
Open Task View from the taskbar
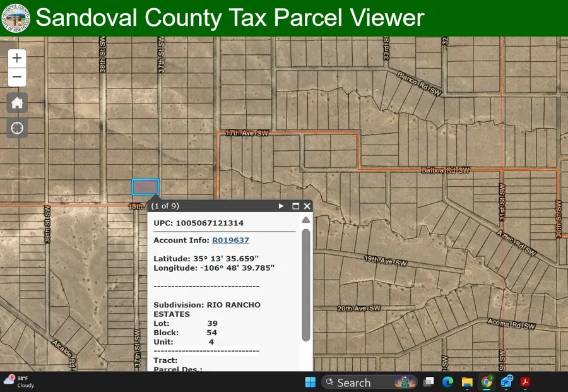(x=429, y=382)
